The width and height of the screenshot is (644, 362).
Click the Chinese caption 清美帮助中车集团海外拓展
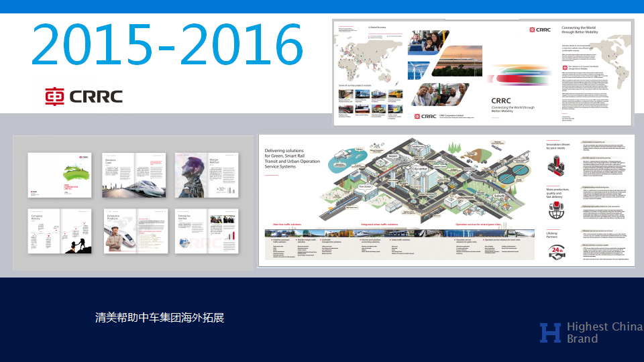(x=160, y=317)
